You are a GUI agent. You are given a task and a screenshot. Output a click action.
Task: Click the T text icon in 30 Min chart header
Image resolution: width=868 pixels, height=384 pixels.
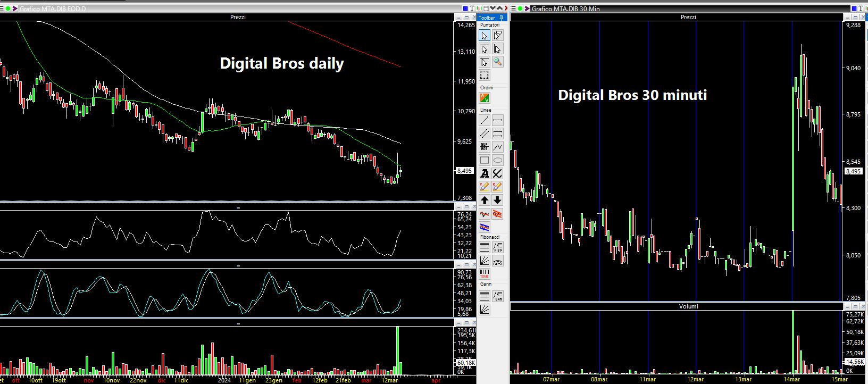tap(861, 9)
